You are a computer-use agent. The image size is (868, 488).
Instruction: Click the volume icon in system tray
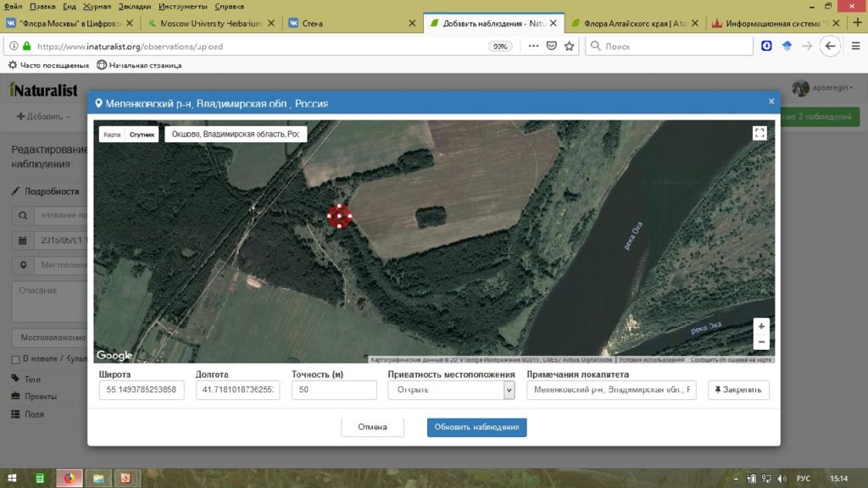782,479
